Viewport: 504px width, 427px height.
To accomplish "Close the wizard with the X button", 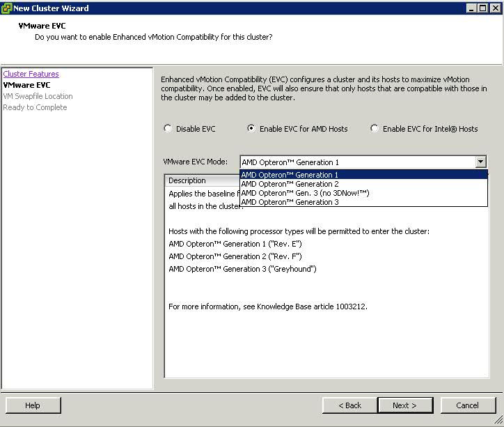I will pos(496,8).
